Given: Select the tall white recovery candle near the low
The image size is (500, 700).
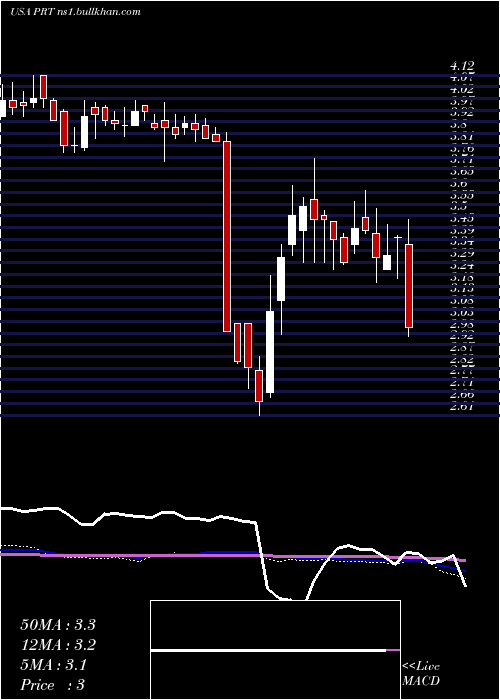Looking at the screenshot, I should click(x=270, y=352).
